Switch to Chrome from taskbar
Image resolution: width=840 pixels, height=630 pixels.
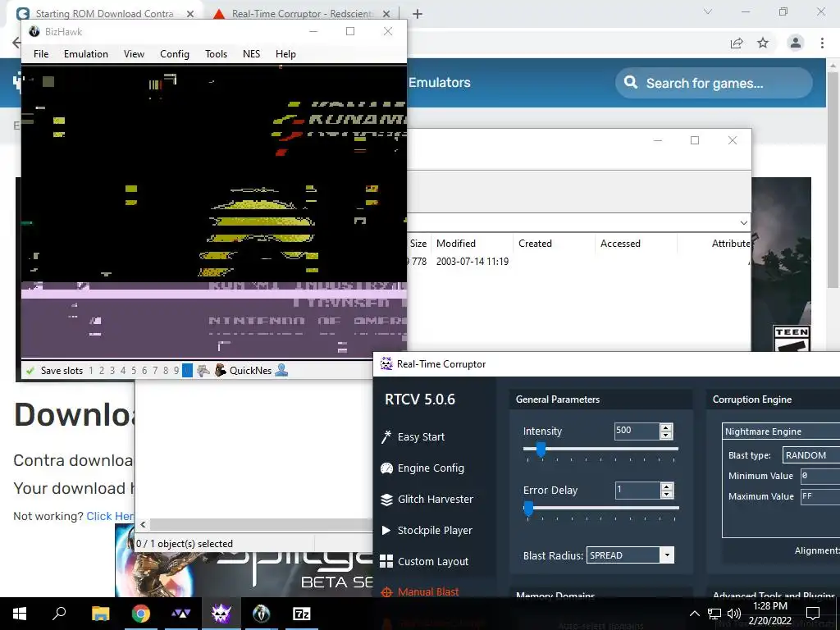pos(140,614)
